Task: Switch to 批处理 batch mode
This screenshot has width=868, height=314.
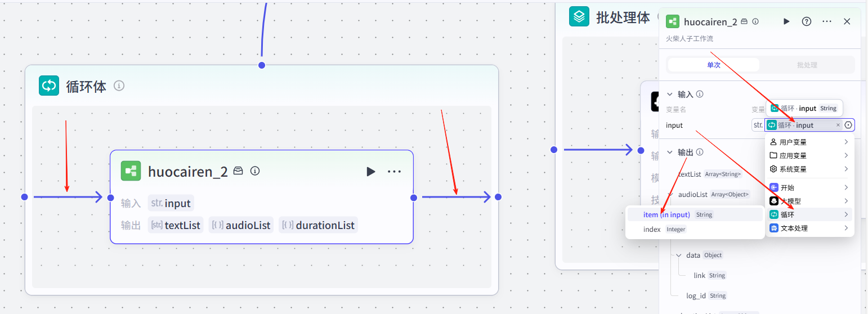Action: 807,65
